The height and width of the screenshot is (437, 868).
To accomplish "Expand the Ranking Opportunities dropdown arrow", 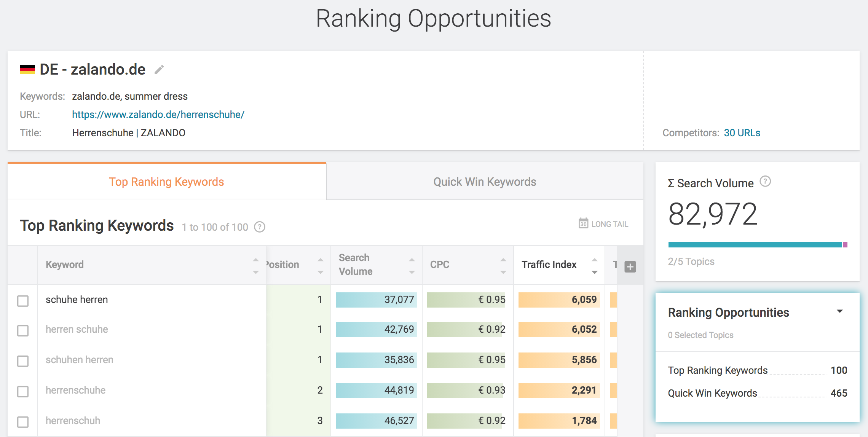I will point(840,311).
